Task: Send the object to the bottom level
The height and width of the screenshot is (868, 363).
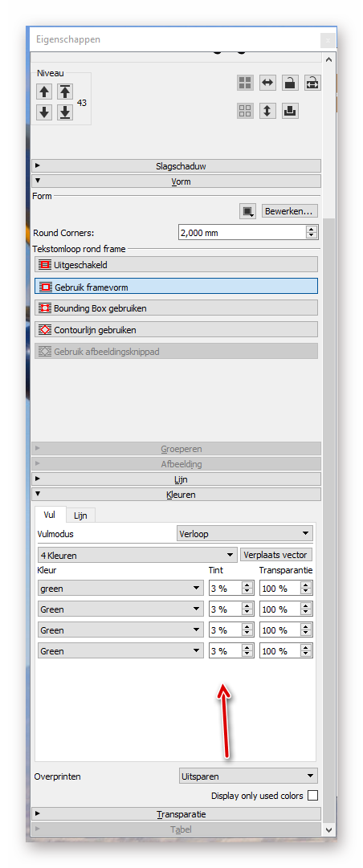Action: point(65,112)
